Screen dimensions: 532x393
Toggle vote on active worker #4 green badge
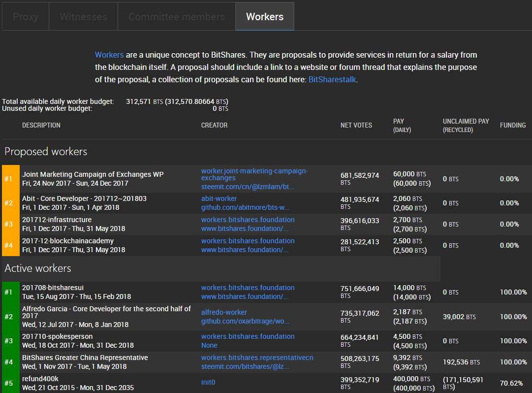pyautogui.click(x=11, y=362)
